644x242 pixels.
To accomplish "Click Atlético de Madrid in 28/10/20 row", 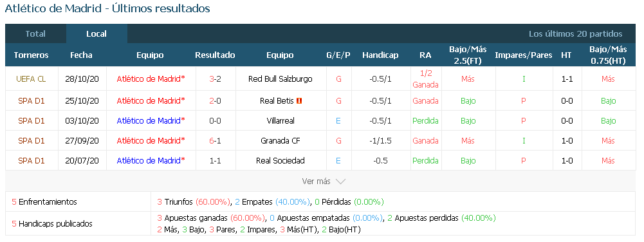I will click(151, 79).
